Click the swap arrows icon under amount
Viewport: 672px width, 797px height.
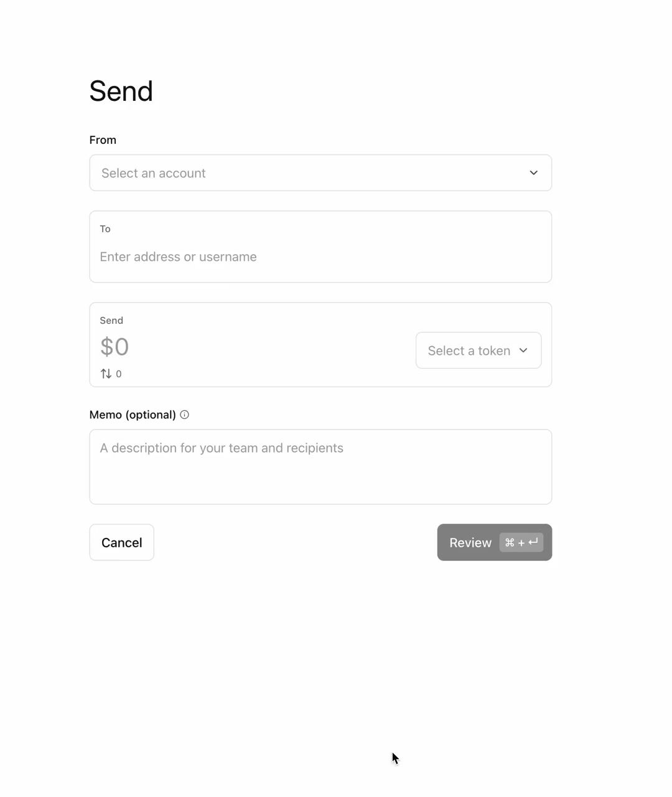click(x=106, y=374)
